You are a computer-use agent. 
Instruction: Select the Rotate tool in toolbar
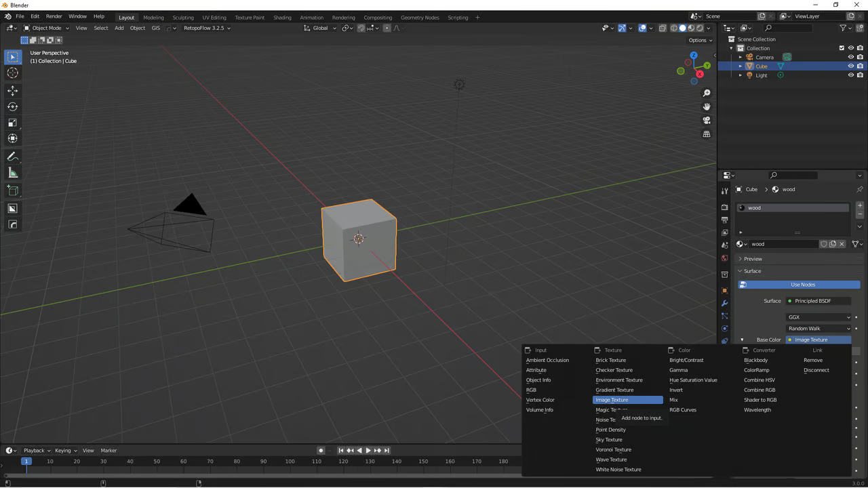click(x=13, y=106)
